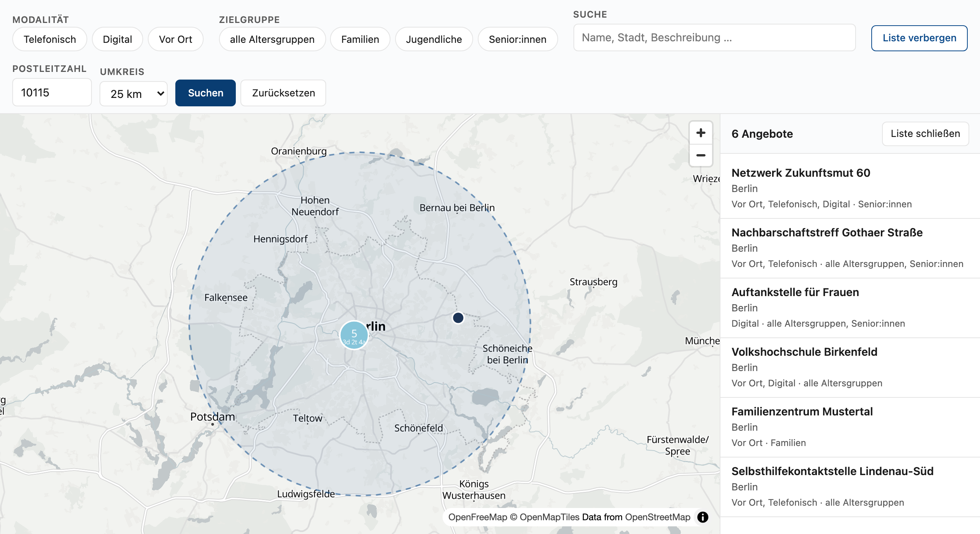Click the OpenFreeMap attribution link
980x534 pixels.
(477, 517)
